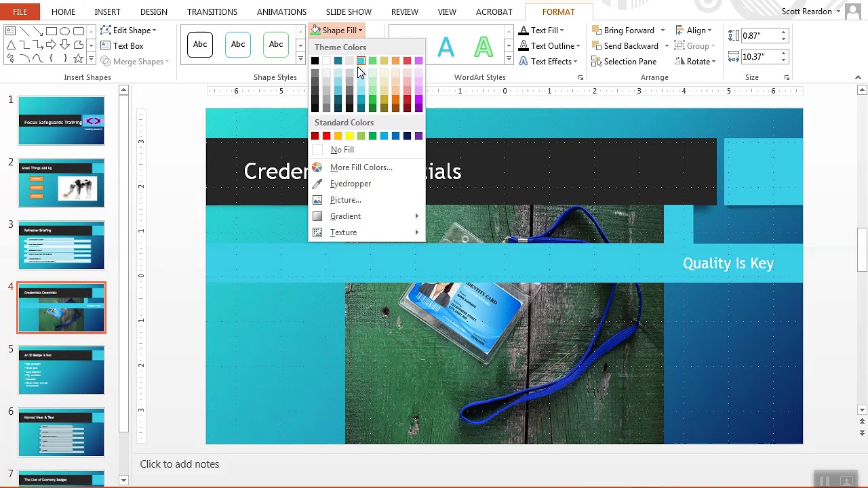
Task: Open More Fill Colors dialog
Action: click(x=361, y=167)
